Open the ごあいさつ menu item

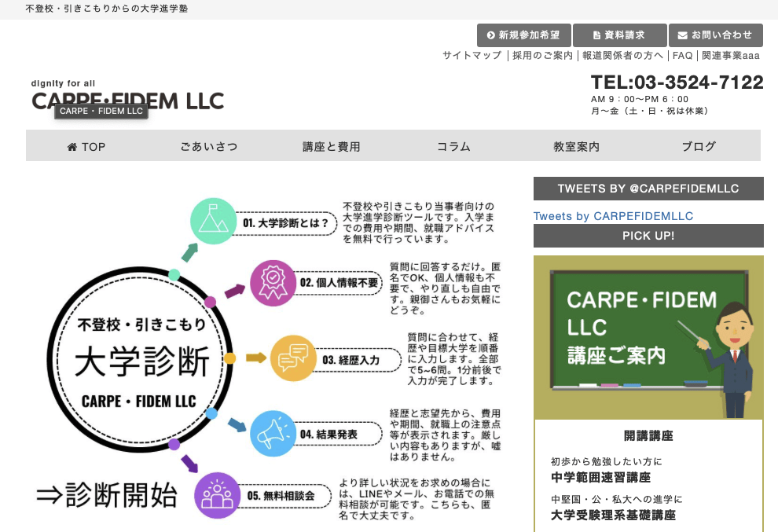pos(209,146)
